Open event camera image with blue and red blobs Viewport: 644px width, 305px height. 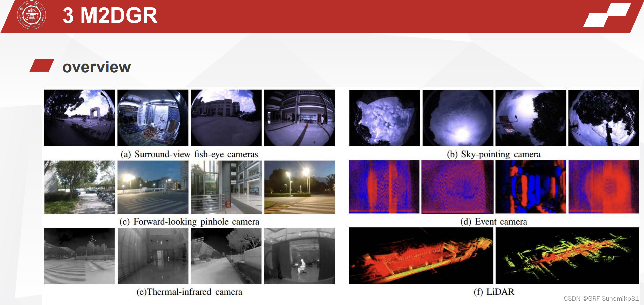coord(531,187)
